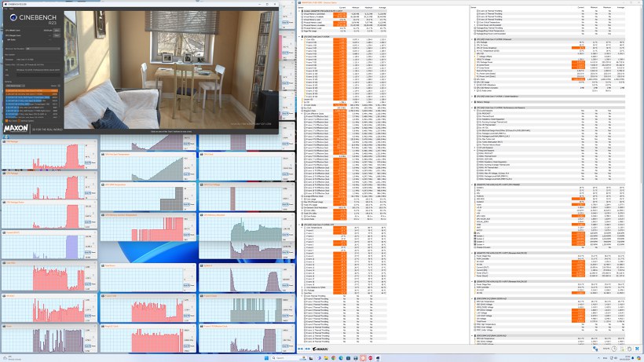The width and height of the screenshot is (644, 362).
Task: Open the weather widget on the taskbar
Action: coord(9,357)
